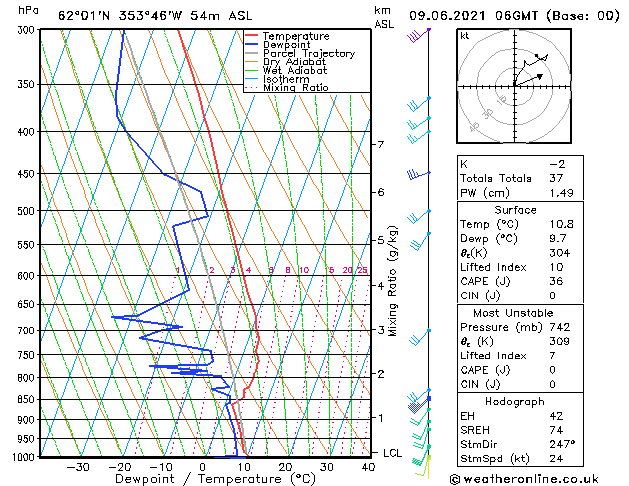Viewport: 629px width, 486px height.
Task: Click the '-30' temperature axis label
Action: (x=78, y=467)
